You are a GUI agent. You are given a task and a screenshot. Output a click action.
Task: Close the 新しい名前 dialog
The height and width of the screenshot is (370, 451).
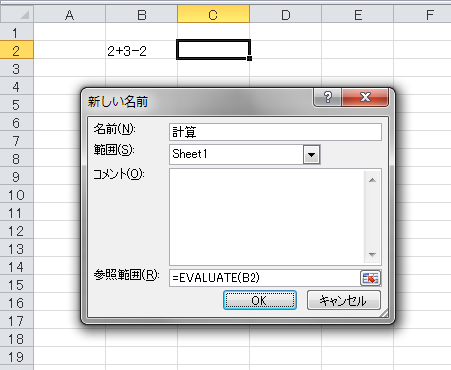365,97
